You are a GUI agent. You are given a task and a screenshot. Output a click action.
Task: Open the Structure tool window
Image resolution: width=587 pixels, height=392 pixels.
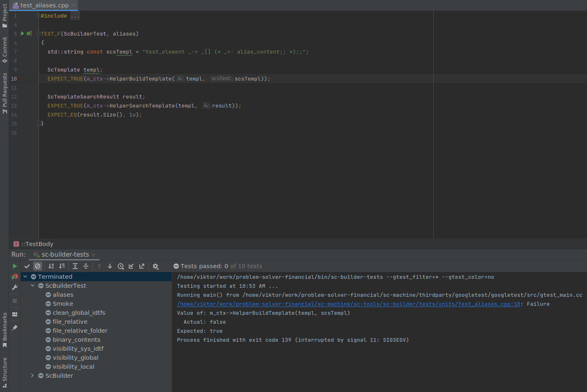click(x=4, y=372)
